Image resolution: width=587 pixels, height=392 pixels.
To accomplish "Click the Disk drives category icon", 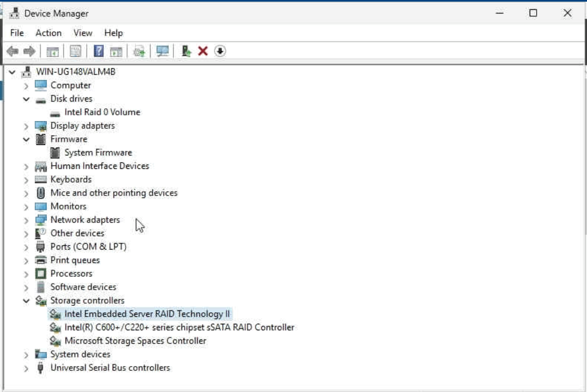I will coord(41,100).
